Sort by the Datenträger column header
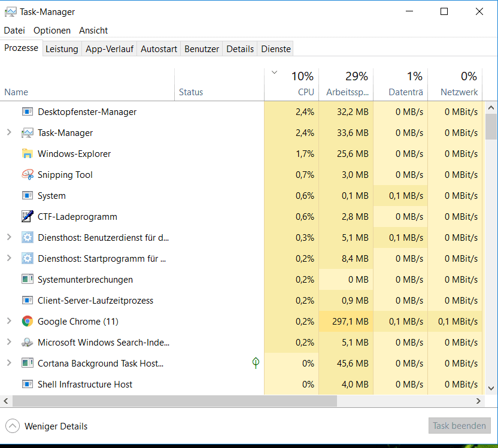 400,84
